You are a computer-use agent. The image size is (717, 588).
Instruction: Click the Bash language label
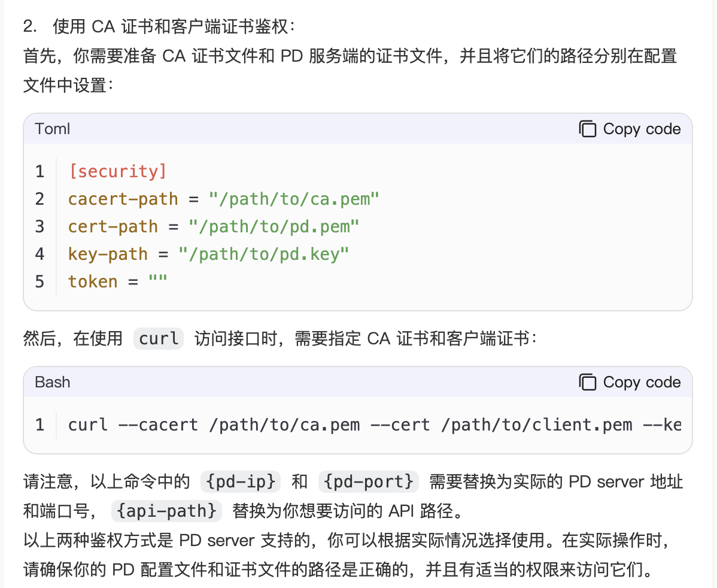53,382
